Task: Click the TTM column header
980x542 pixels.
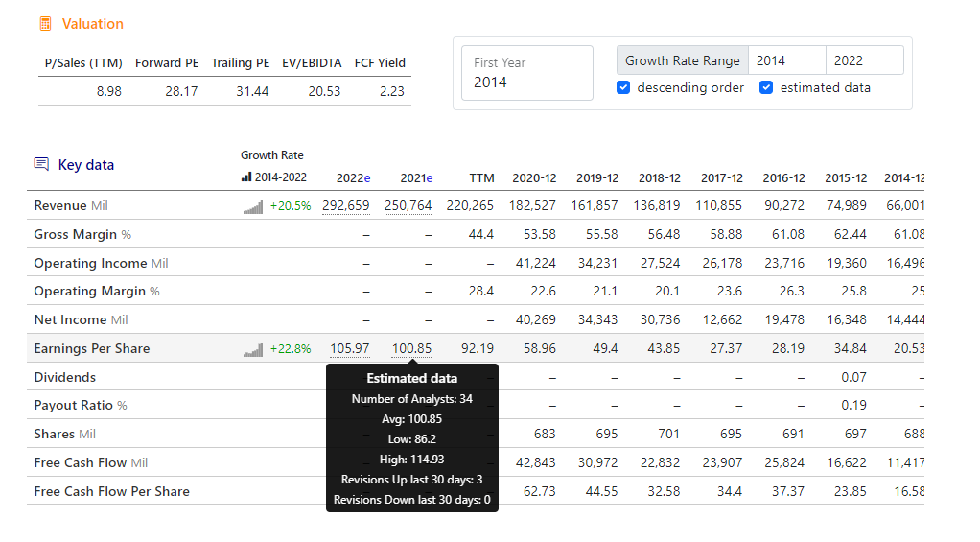Action: (x=481, y=178)
